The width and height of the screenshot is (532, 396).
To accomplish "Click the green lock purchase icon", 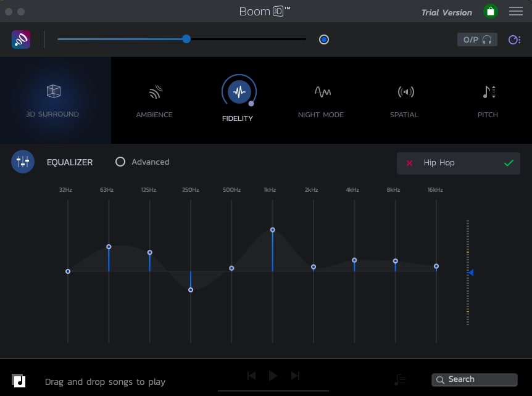I will pyautogui.click(x=490, y=12).
